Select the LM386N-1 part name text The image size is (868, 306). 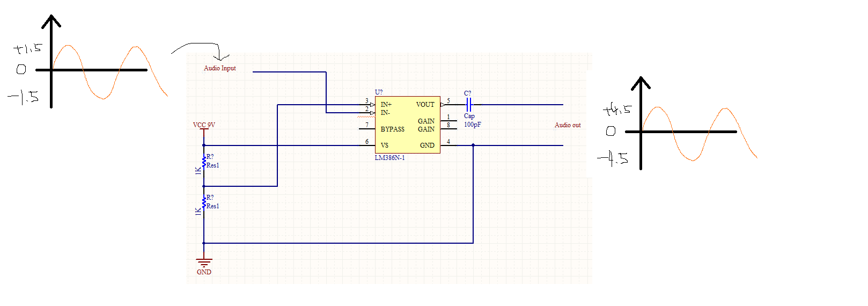tap(390, 158)
